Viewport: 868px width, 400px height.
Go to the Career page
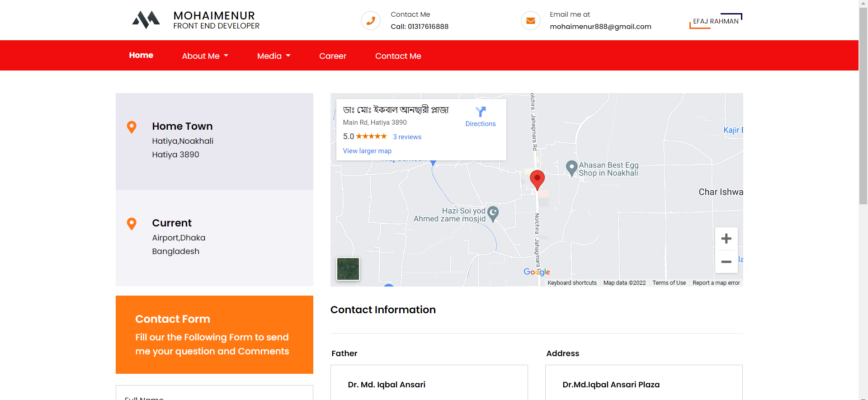(x=333, y=56)
